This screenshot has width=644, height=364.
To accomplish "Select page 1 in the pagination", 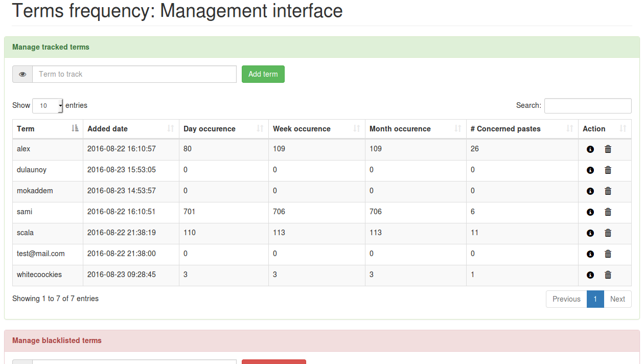I will click(x=595, y=299).
